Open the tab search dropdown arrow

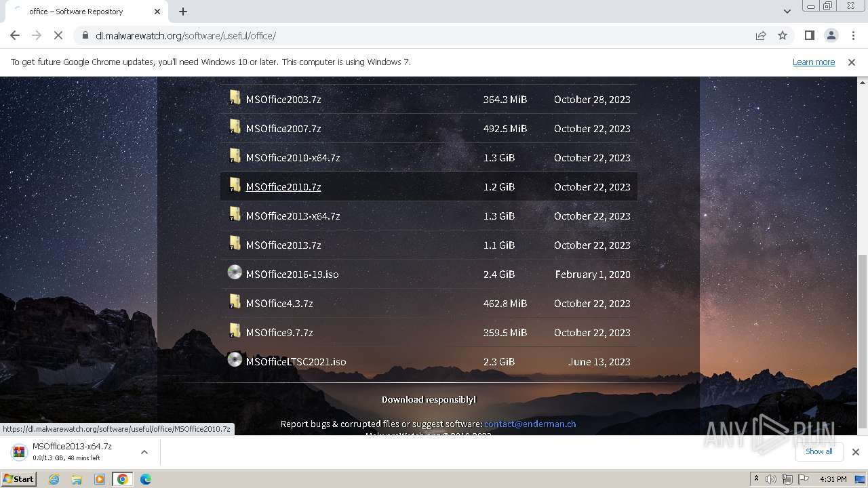pos(787,12)
